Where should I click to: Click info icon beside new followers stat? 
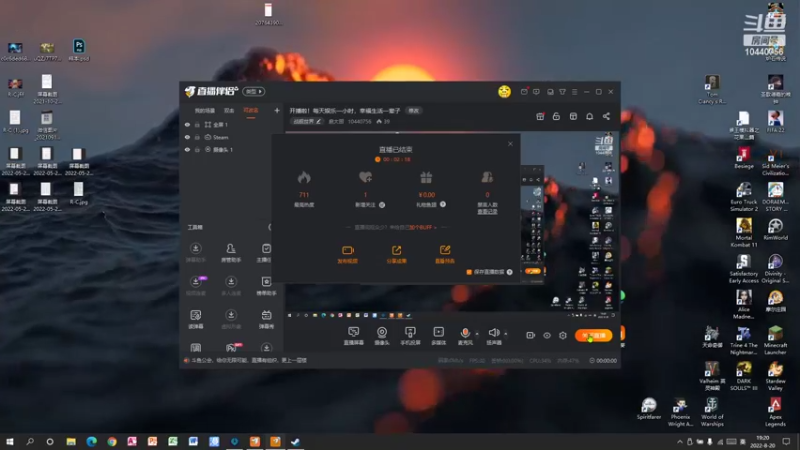click(382, 205)
